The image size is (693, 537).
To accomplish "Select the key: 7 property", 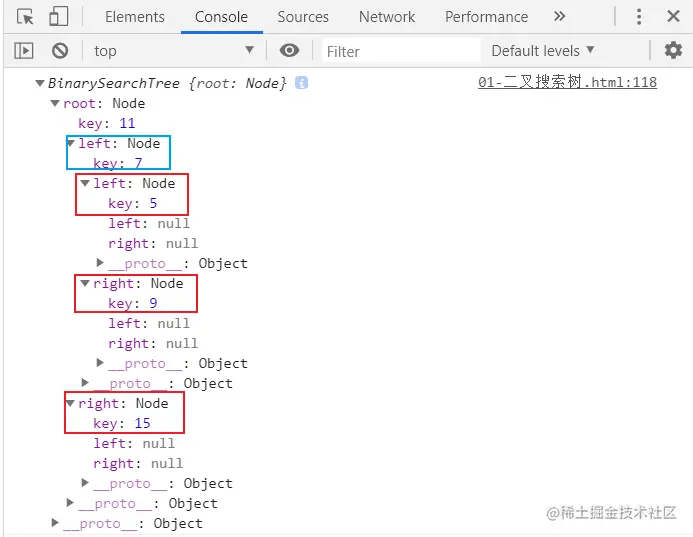I will [118, 163].
